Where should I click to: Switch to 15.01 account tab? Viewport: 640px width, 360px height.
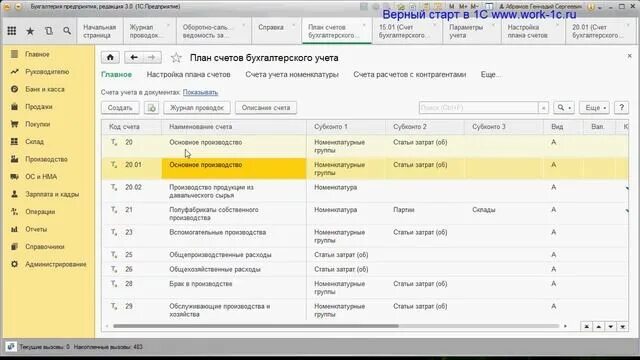coord(407,31)
